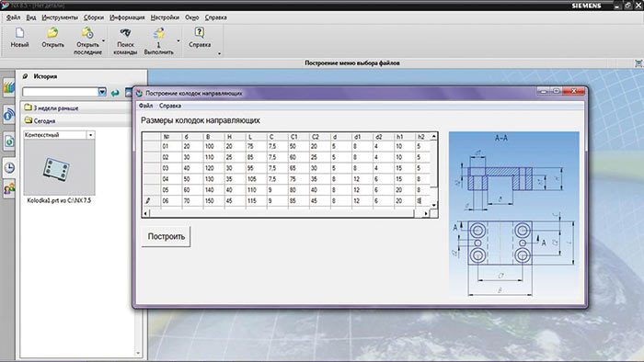This screenshot has height=362, width=644.
Task: Open the History search combo box arrow
Action: [102, 92]
